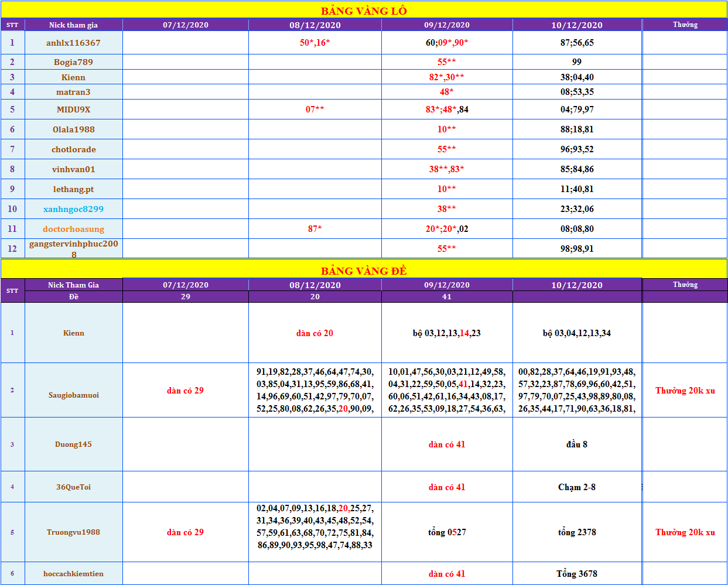728x585 pixels.
Task: Select the 36QueToi nickname cell
Action: click(x=74, y=487)
